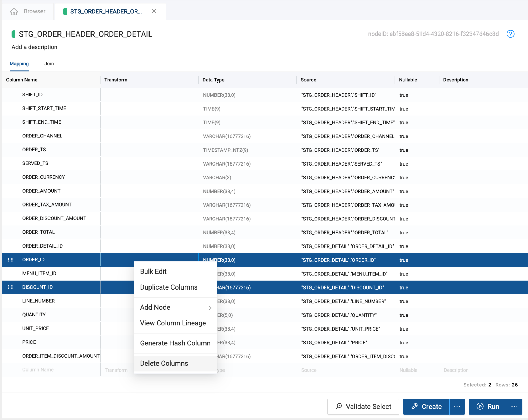Image resolution: width=528 pixels, height=420 pixels.
Task: Select the QUANTITY column name
Action: click(34, 315)
